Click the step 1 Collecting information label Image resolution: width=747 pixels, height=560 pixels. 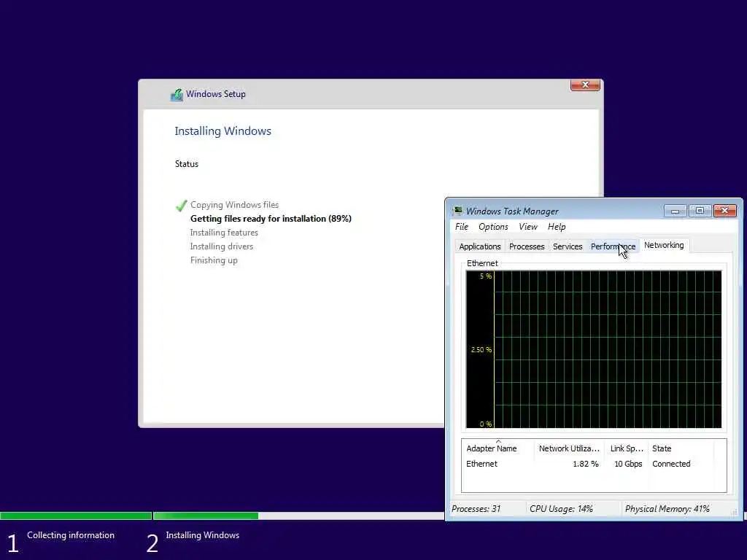coord(71,535)
